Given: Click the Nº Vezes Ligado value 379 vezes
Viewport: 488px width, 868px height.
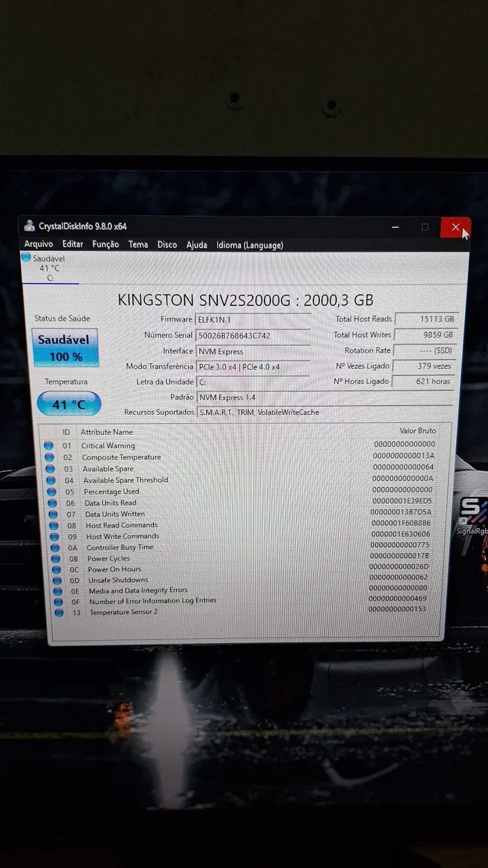Looking at the screenshot, I should pos(424,366).
